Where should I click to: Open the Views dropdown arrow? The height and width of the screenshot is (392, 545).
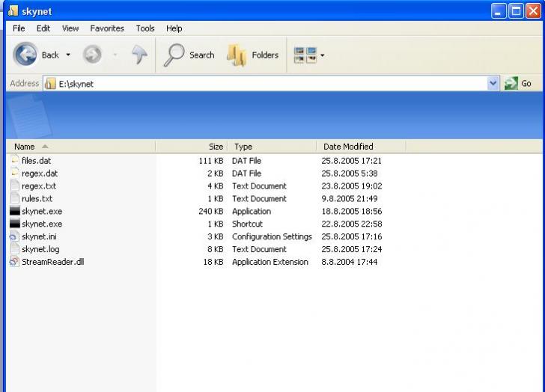tap(323, 55)
